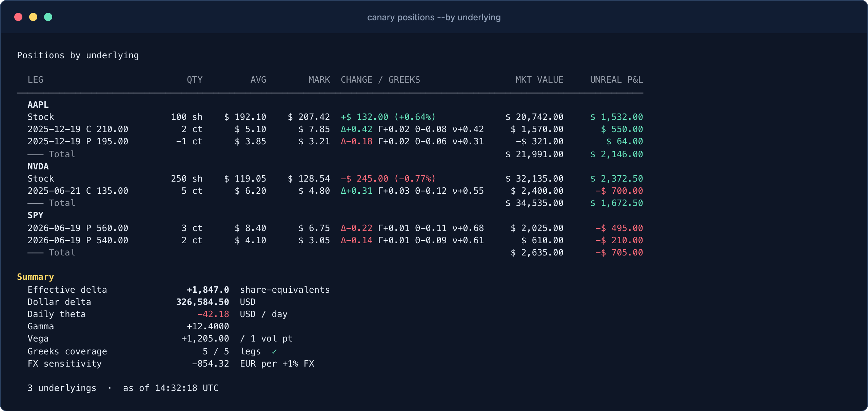Click AAPL total market value $ 21,991.00

[534, 154]
